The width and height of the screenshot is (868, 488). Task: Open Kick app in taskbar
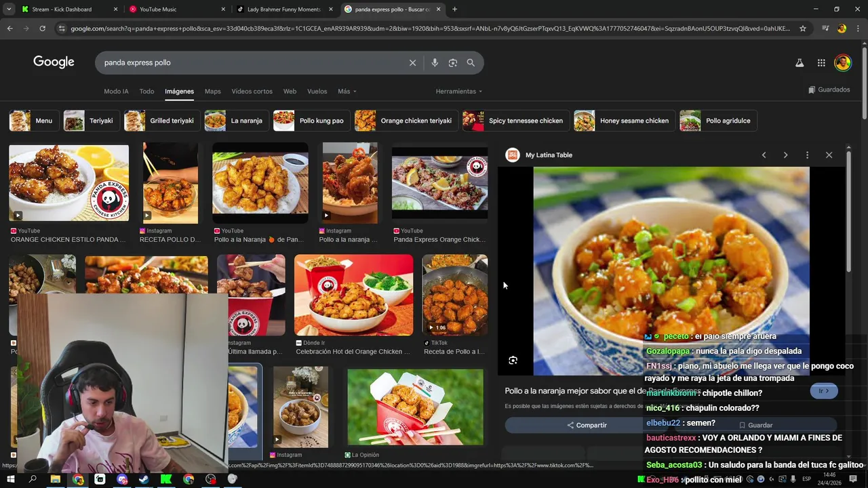click(166, 479)
